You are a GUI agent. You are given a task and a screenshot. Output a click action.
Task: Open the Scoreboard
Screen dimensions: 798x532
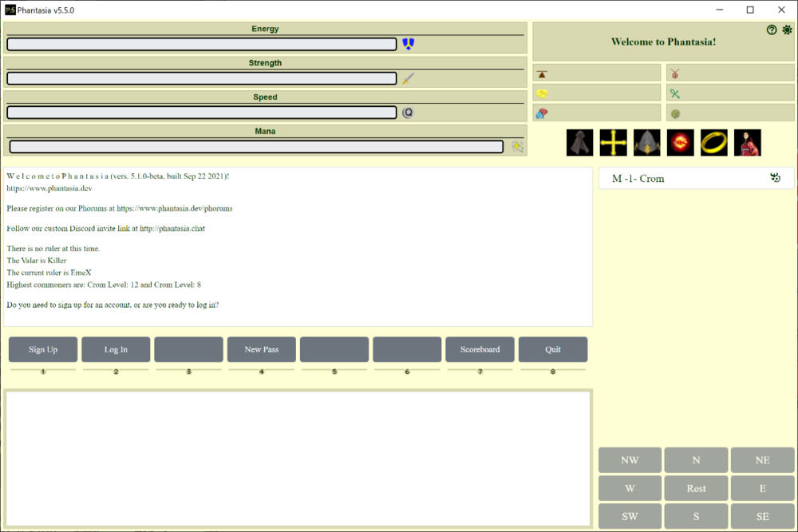(x=480, y=349)
